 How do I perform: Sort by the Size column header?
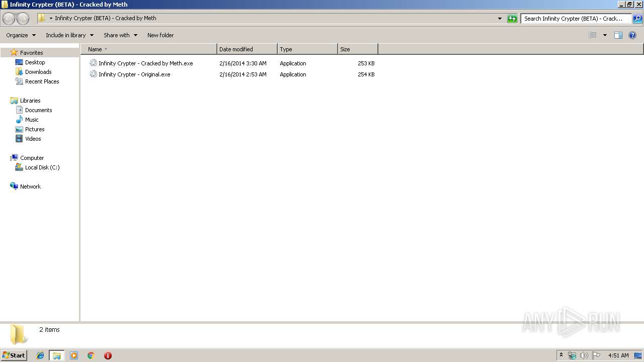tap(358, 49)
